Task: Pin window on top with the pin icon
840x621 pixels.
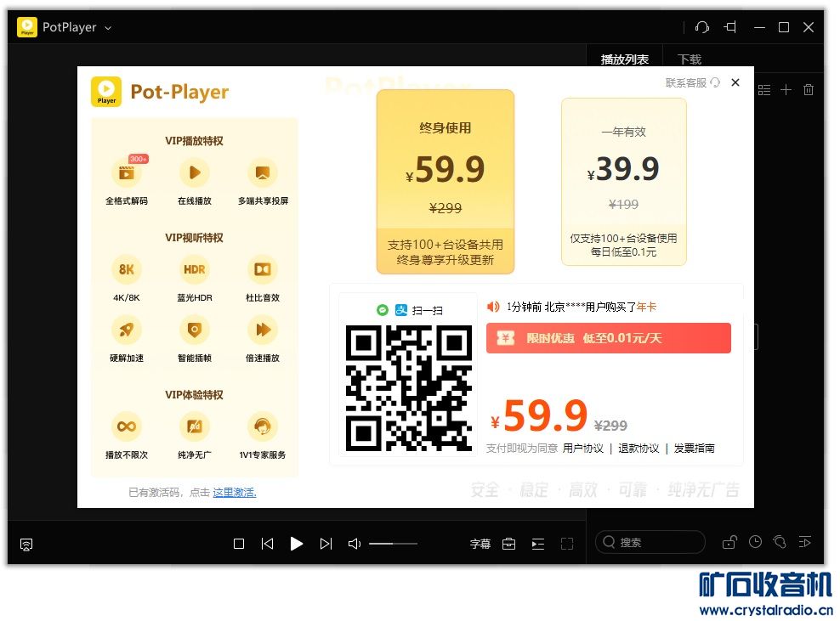Action: coord(730,27)
